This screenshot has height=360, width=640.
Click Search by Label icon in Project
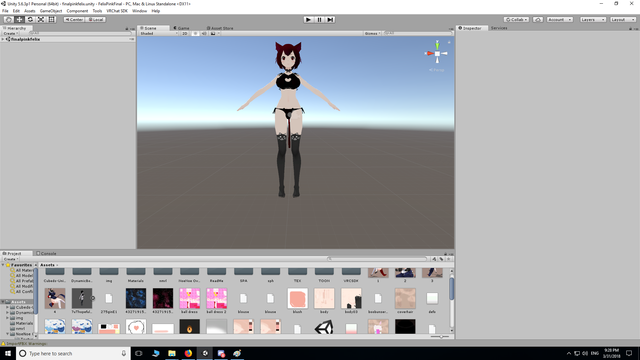click(x=441, y=259)
